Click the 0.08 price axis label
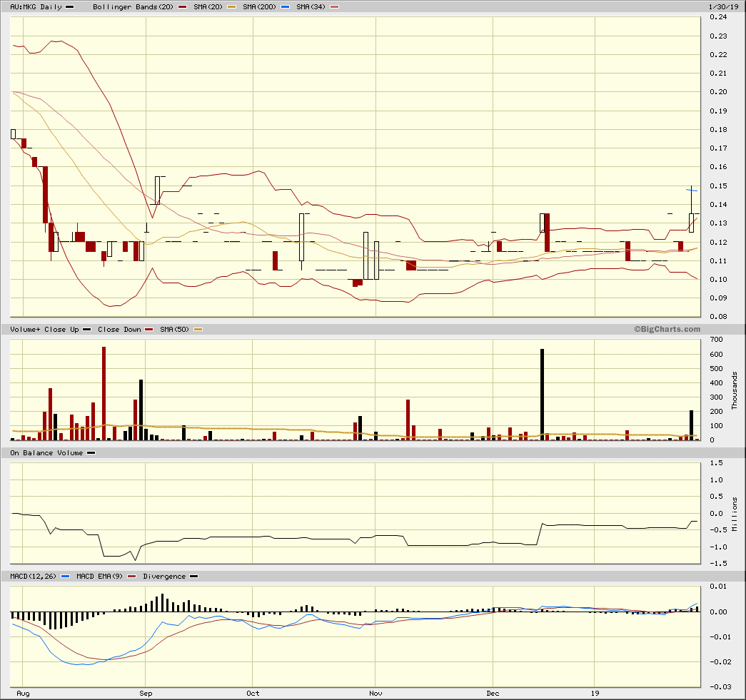The image size is (746, 700). (x=718, y=316)
